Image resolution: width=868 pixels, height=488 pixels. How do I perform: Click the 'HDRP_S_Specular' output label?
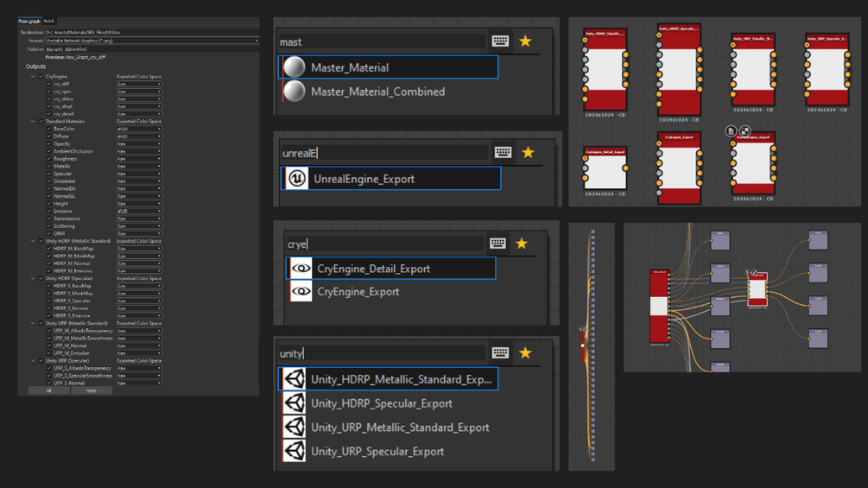[72, 301]
